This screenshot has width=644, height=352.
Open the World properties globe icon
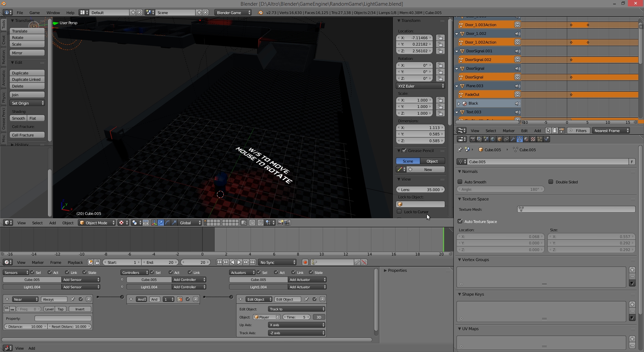493,139
